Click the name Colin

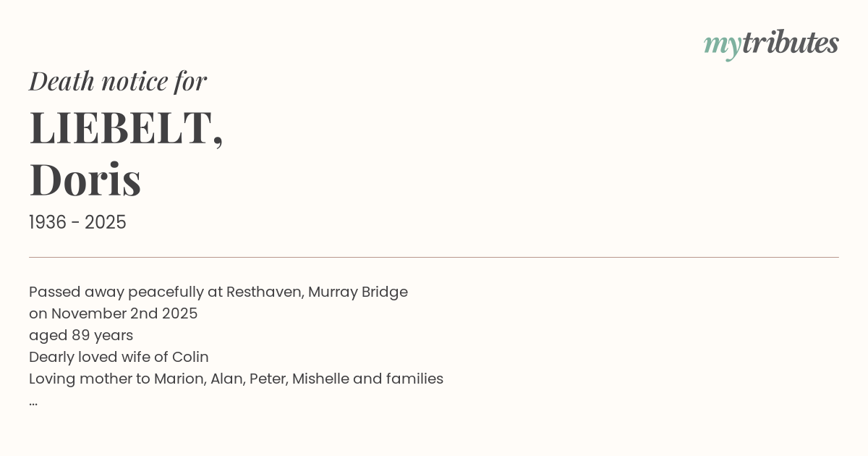coord(190,358)
